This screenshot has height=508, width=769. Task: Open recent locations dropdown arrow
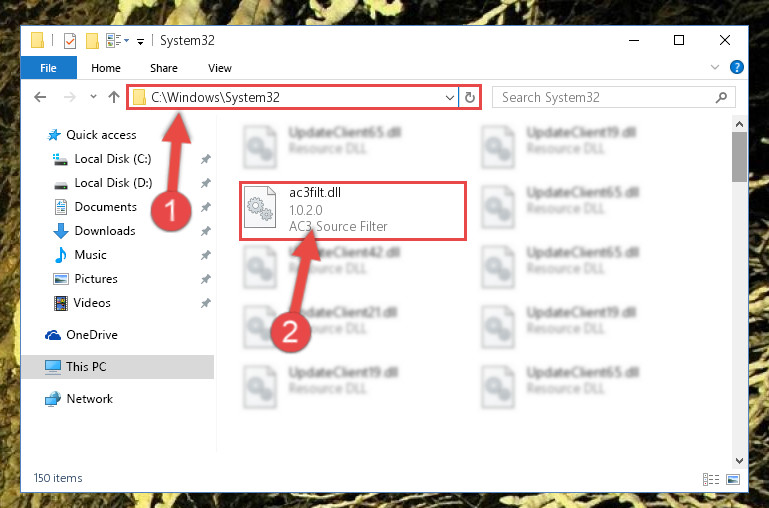[93, 97]
